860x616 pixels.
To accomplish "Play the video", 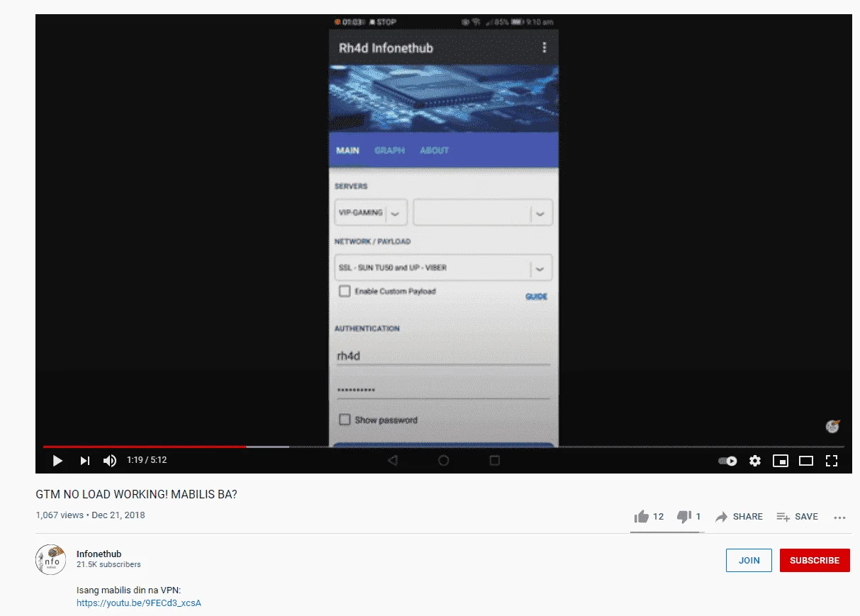I will [57, 461].
